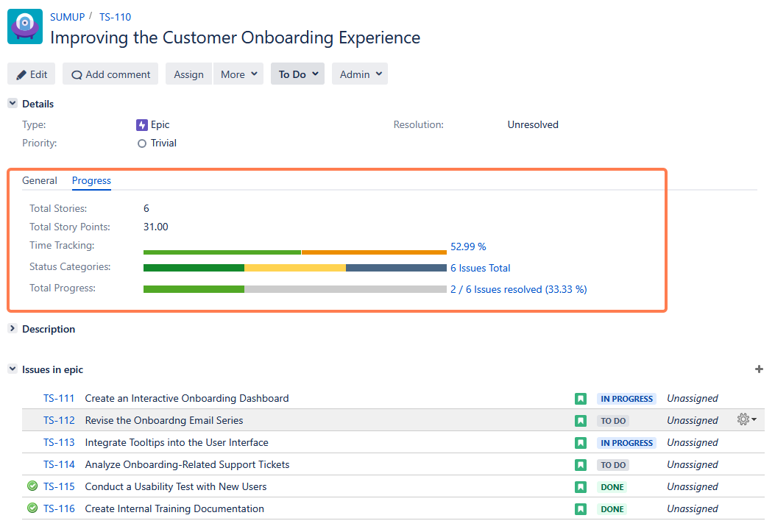775x532 pixels.
Task: Switch to the General tab
Action: point(40,180)
